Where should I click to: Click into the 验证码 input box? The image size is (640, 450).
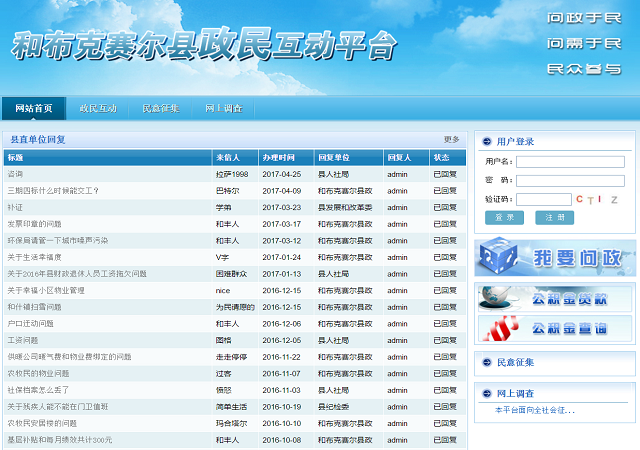pyautogui.click(x=543, y=199)
